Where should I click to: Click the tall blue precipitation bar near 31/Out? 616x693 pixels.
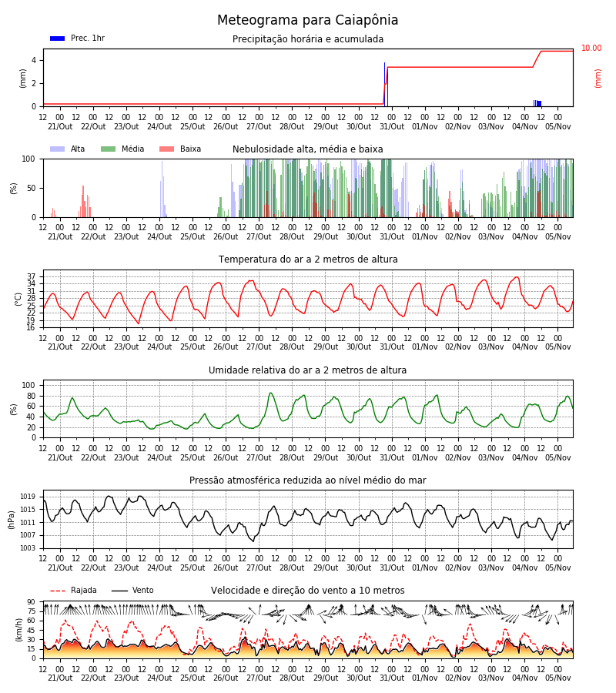(x=384, y=84)
